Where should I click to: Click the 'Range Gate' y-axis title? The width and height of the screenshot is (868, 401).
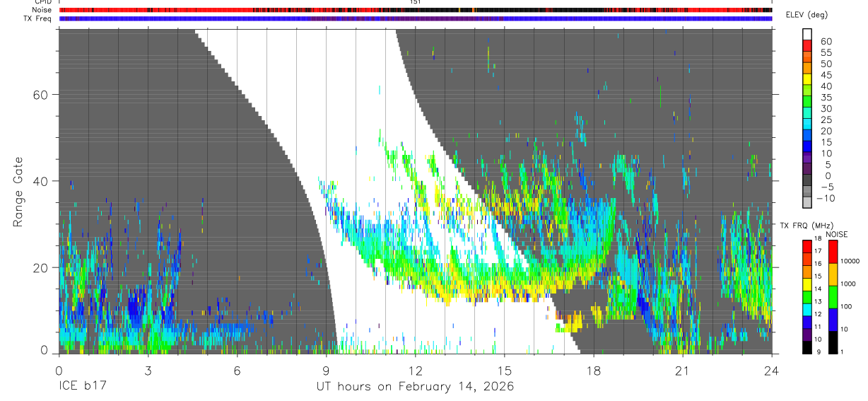click(19, 191)
